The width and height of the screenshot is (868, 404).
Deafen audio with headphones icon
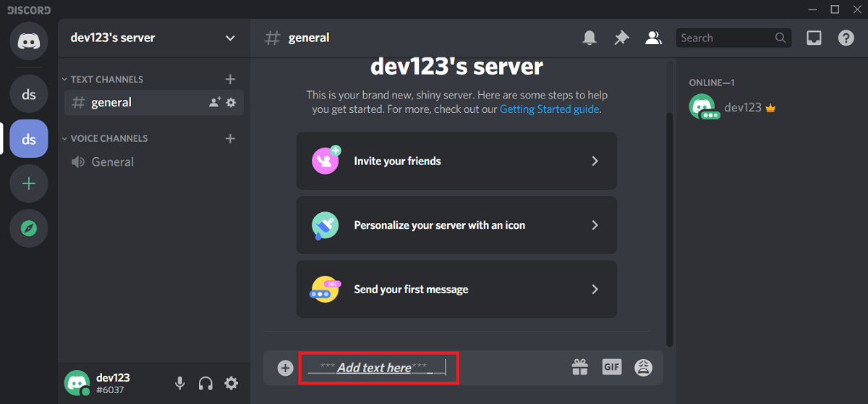tap(205, 384)
